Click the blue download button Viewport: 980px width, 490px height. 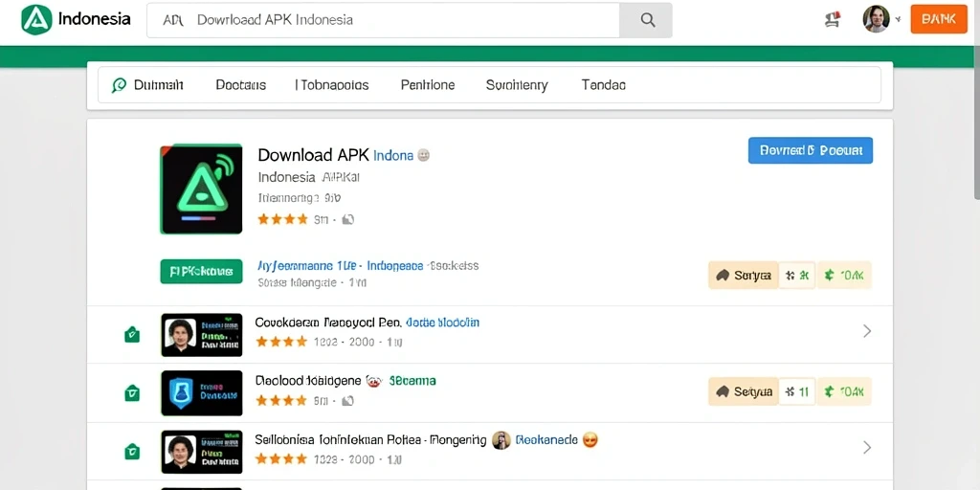coord(810,150)
